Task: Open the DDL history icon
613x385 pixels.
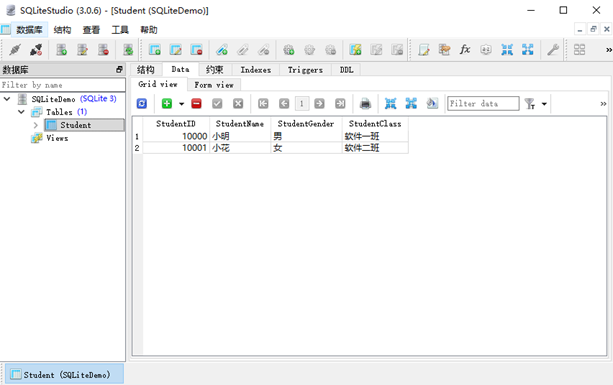Action: (445, 50)
